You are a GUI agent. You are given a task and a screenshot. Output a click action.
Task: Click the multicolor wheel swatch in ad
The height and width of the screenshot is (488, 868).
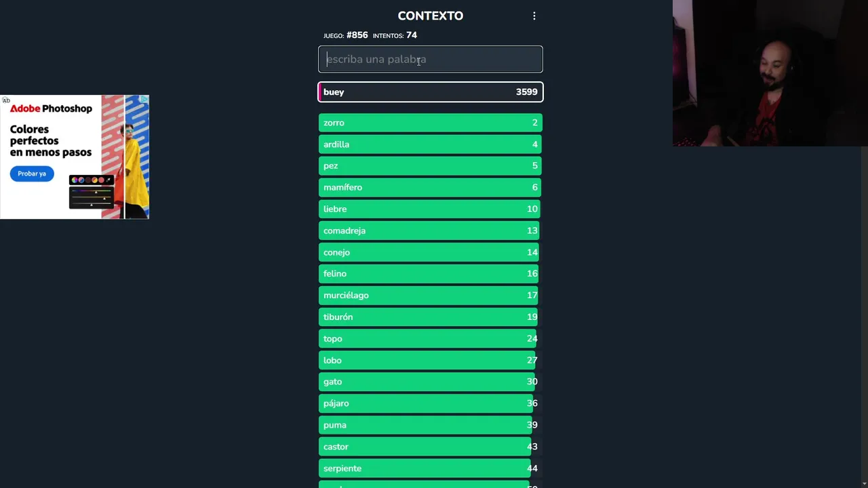pyautogui.click(x=75, y=180)
